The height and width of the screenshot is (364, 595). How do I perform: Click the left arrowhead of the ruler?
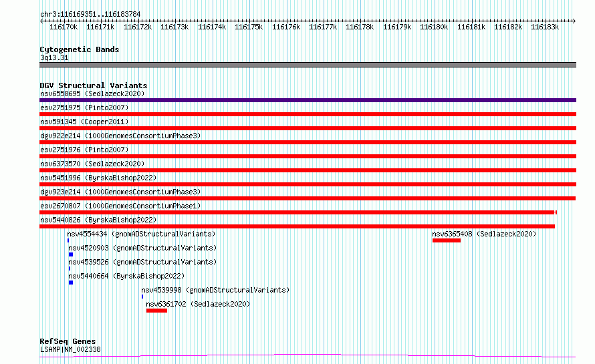pyautogui.click(x=41, y=21)
